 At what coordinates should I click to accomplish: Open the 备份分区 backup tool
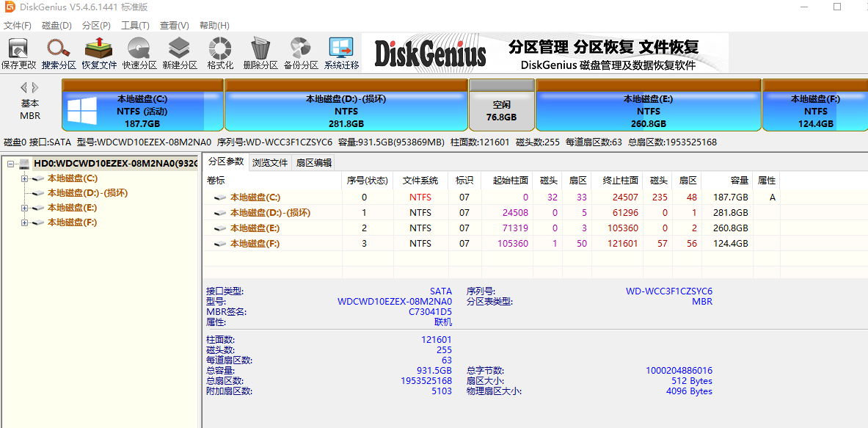[x=301, y=54]
